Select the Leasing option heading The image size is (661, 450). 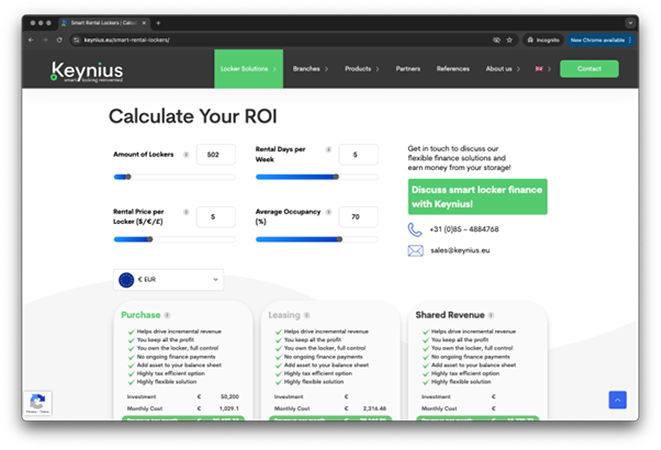pos(284,315)
